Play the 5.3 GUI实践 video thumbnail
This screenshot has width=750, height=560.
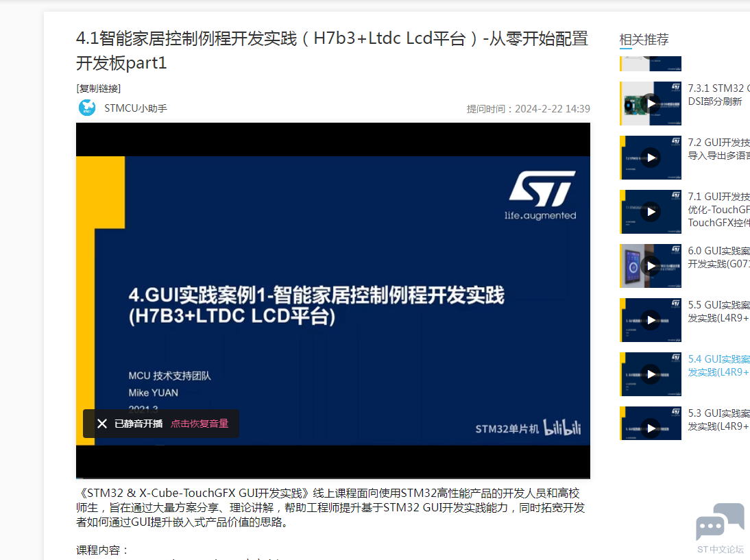[651, 424]
